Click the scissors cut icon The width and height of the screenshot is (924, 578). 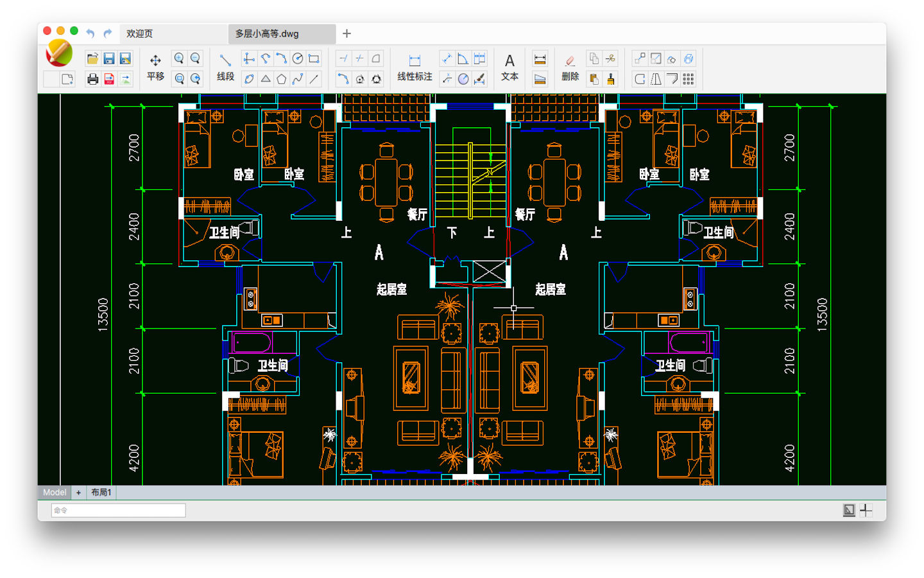610,59
